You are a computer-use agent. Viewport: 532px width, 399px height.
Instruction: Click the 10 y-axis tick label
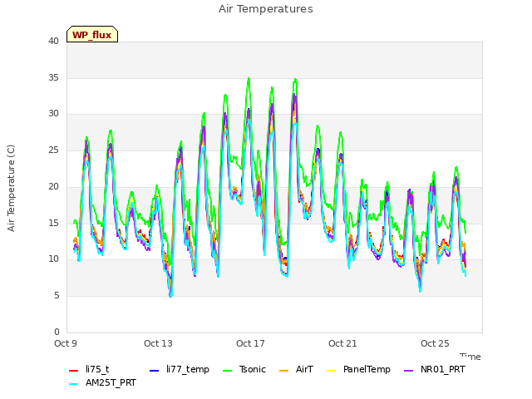point(53,259)
